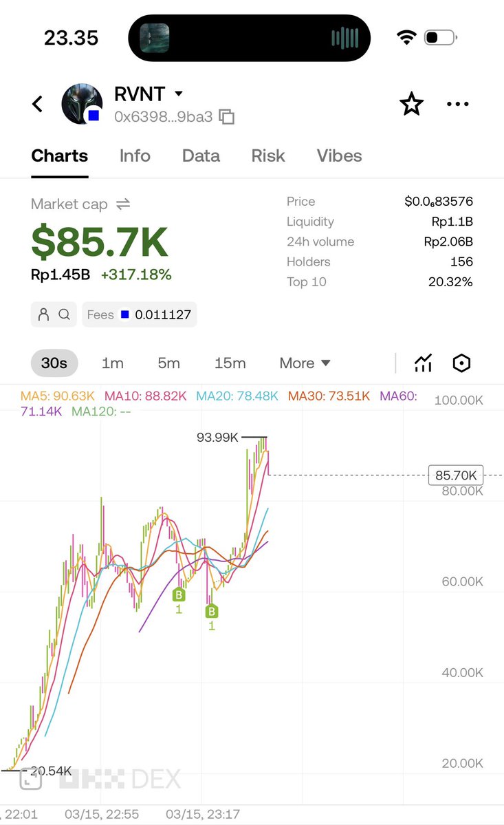Tap the 100.00K price axis label
The image size is (504, 825).
pos(459,400)
